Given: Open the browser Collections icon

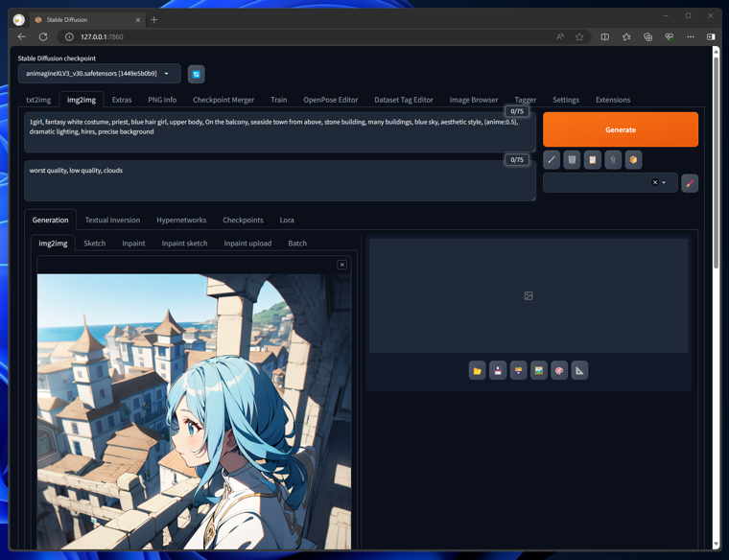Looking at the screenshot, I should pos(647,36).
